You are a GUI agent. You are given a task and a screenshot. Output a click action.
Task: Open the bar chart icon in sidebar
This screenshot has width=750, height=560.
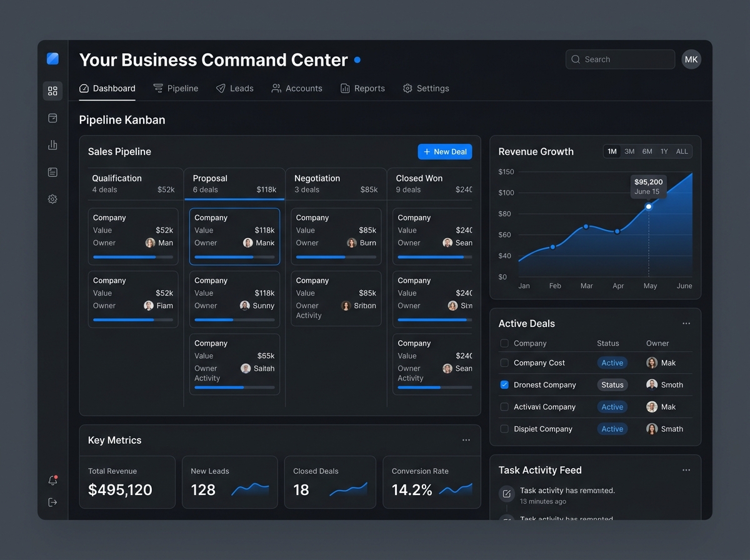pyautogui.click(x=52, y=145)
